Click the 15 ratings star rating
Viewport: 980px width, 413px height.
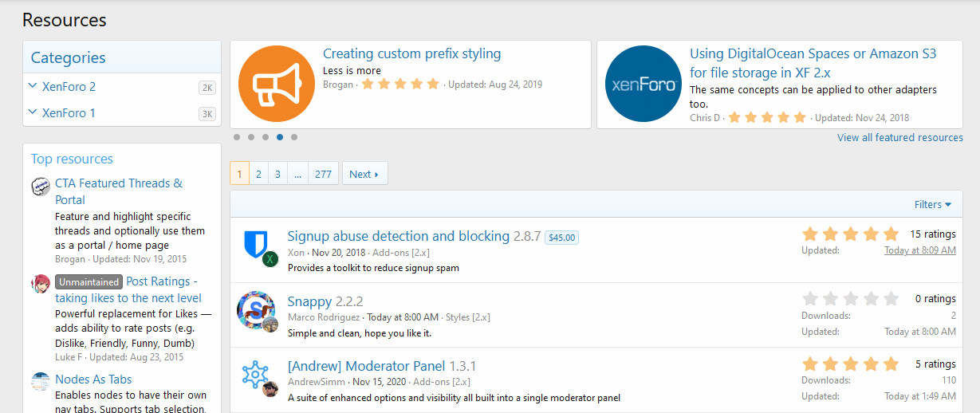(851, 234)
